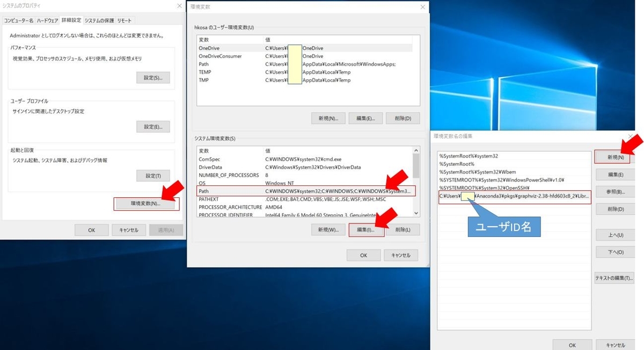
Task: Click 削除(D) in path edit dialog
Action: click(616, 208)
